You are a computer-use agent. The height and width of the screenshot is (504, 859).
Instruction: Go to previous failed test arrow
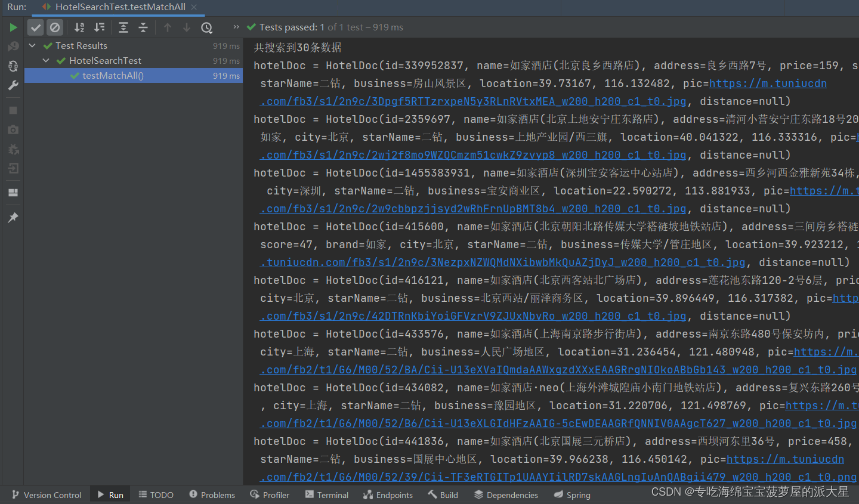(x=168, y=27)
